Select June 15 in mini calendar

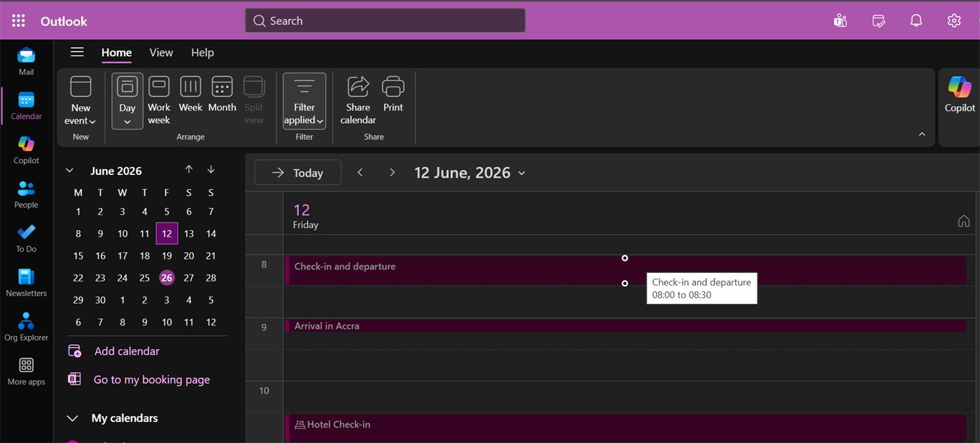click(x=78, y=256)
